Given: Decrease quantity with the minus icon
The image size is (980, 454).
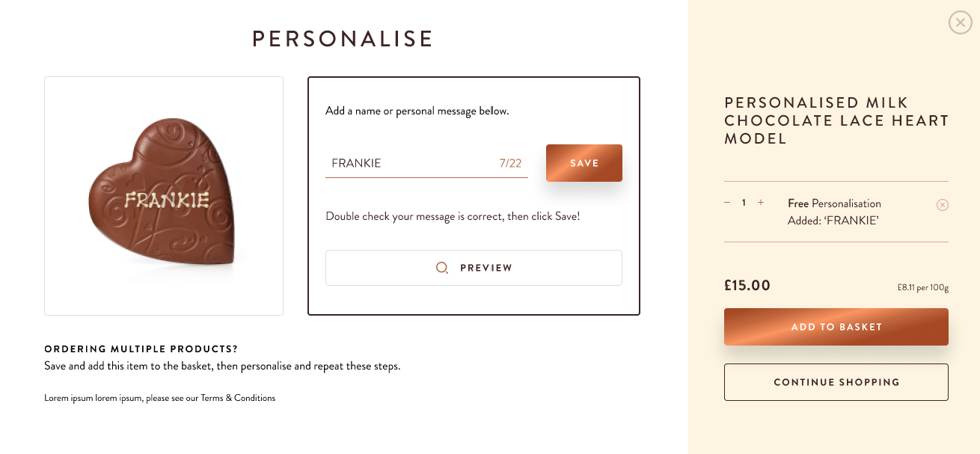Looking at the screenshot, I should 727,203.
